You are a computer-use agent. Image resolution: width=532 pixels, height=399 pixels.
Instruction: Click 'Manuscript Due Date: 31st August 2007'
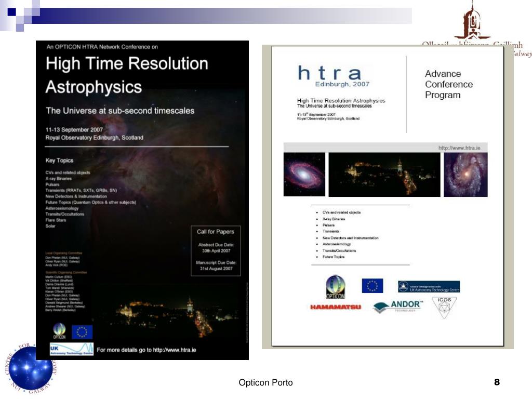coord(216,265)
